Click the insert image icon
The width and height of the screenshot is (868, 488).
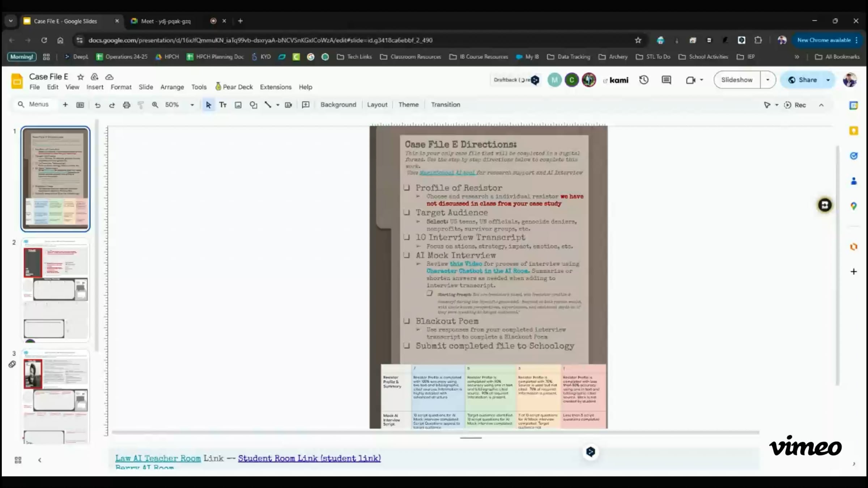point(238,105)
